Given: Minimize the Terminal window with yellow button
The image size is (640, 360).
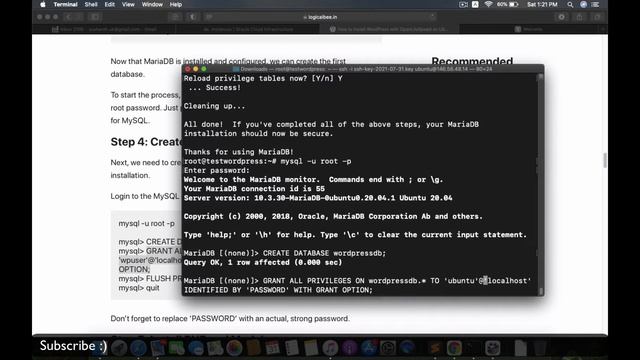Looking at the screenshot, I should (196, 69).
